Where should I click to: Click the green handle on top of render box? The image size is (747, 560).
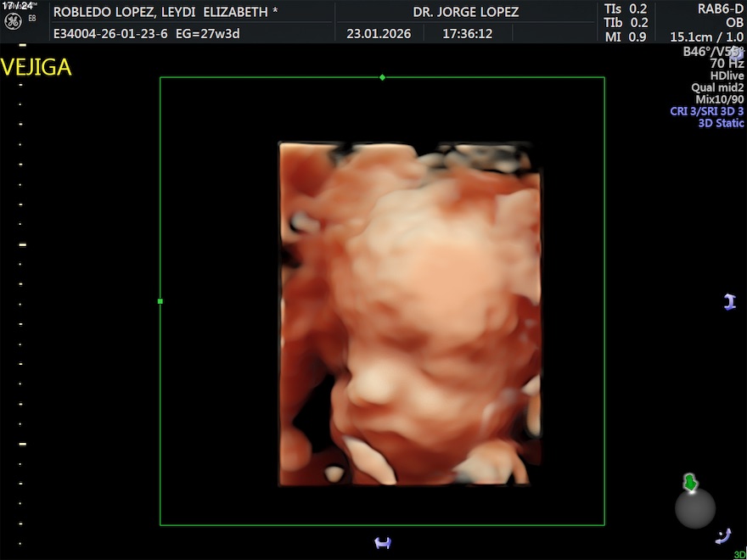point(382,77)
